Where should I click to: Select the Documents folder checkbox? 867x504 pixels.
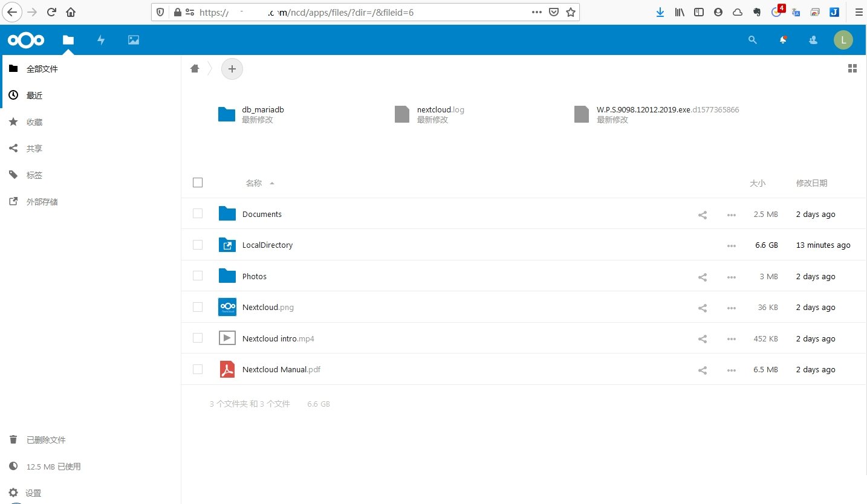click(x=198, y=213)
